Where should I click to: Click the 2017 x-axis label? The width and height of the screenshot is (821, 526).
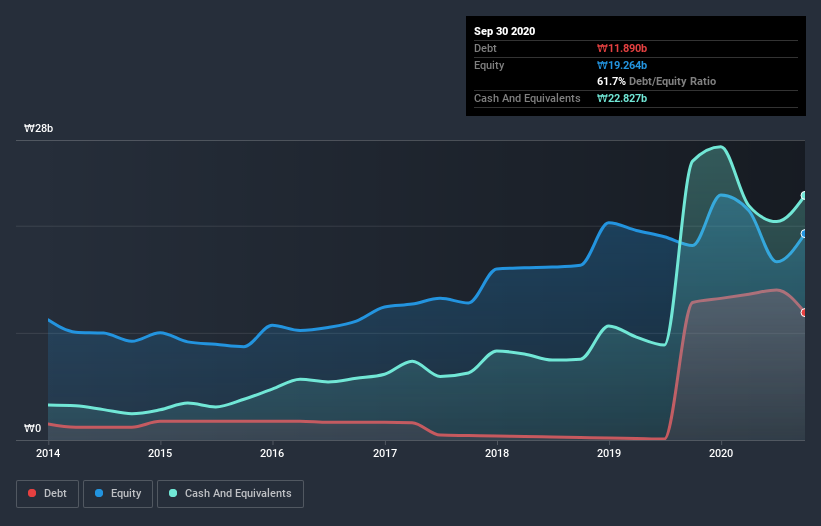point(385,453)
